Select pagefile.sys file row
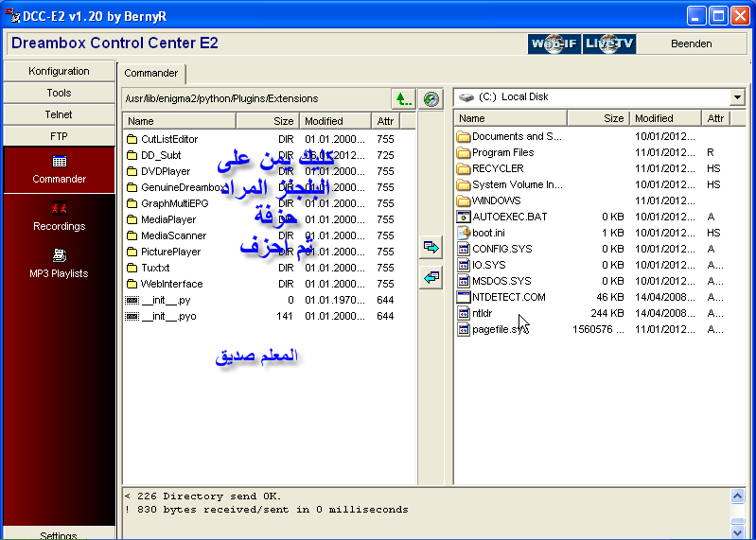The width and height of the screenshot is (756, 540). 599,329
